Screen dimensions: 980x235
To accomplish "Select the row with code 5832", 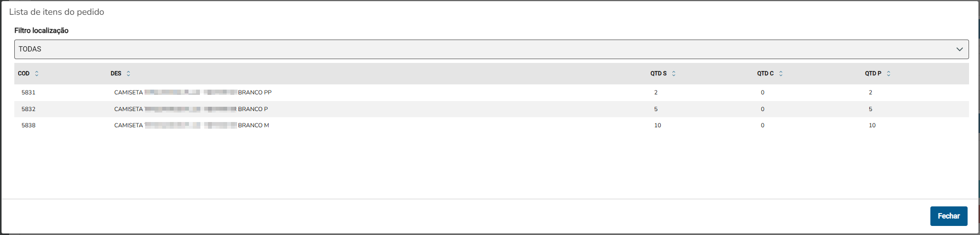I will coord(29,109).
